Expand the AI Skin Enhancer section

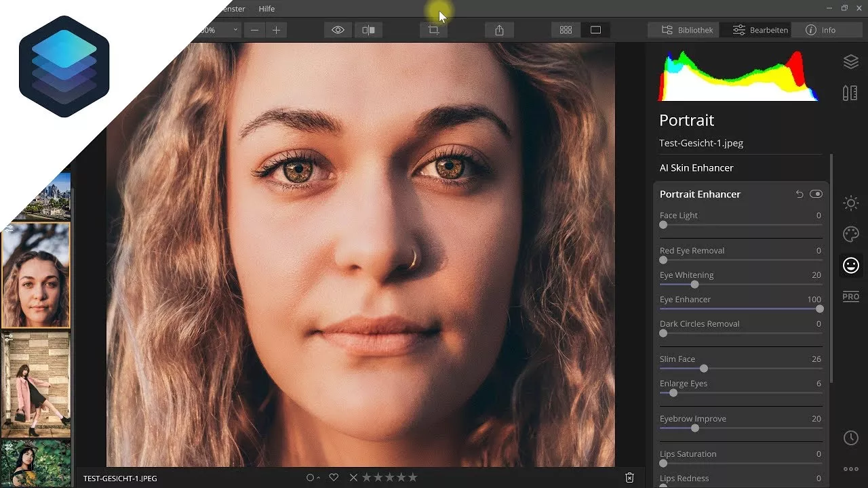point(696,167)
